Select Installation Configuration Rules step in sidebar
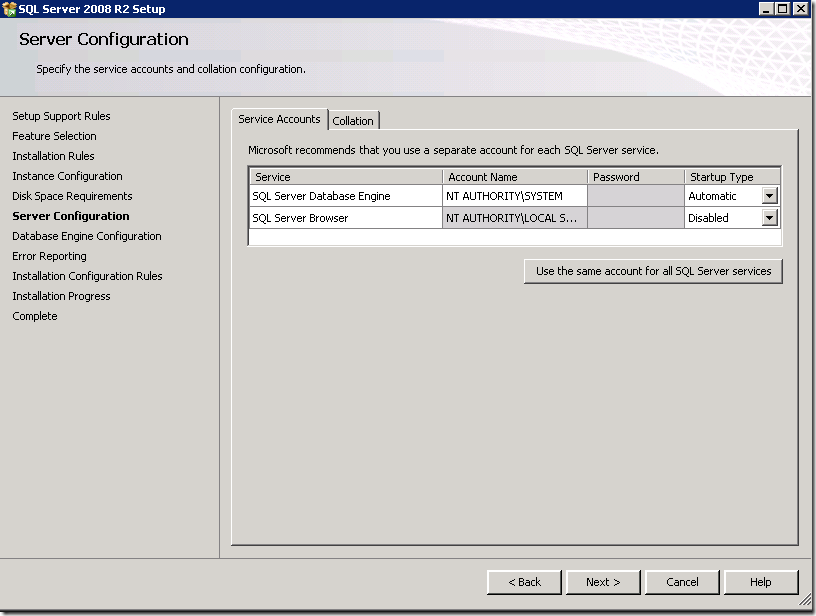The width and height of the screenshot is (816, 616). click(x=87, y=276)
